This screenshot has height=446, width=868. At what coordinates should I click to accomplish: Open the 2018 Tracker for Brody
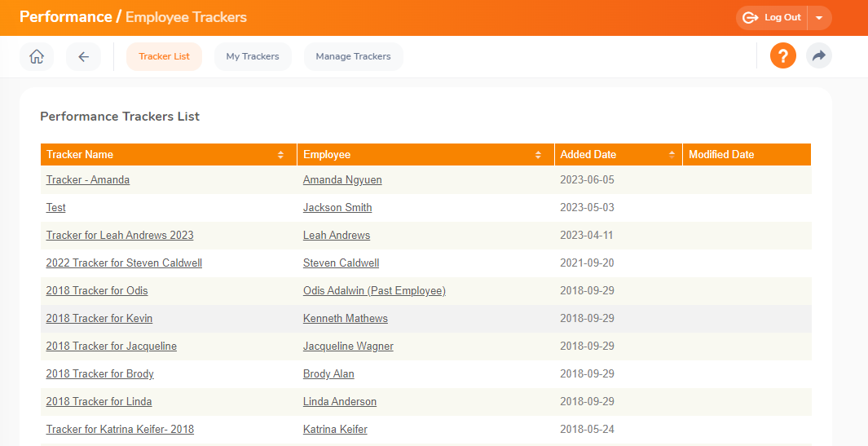tap(99, 373)
